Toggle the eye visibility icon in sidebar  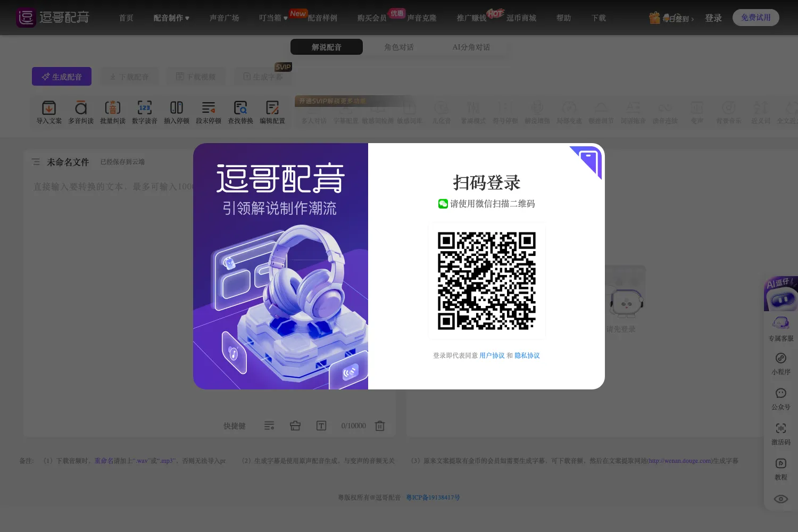[781, 499]
